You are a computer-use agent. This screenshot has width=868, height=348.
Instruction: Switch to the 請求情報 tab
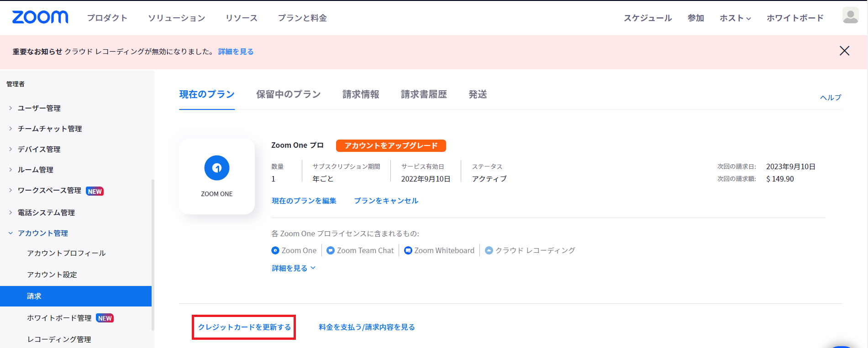pos(361,94)
